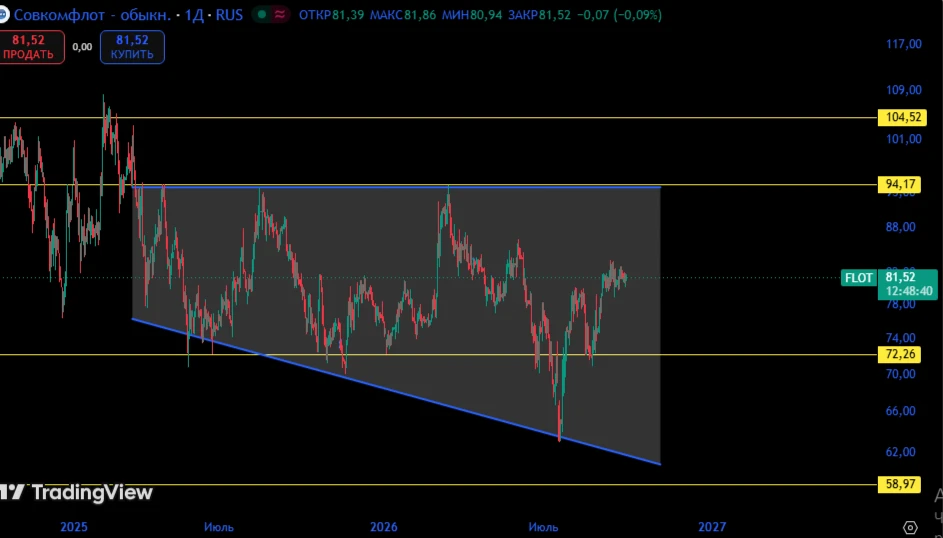Viewport: 943px width, 538px height.
Task: Click the 109,00 price axis label
Action: pos(904,90)
